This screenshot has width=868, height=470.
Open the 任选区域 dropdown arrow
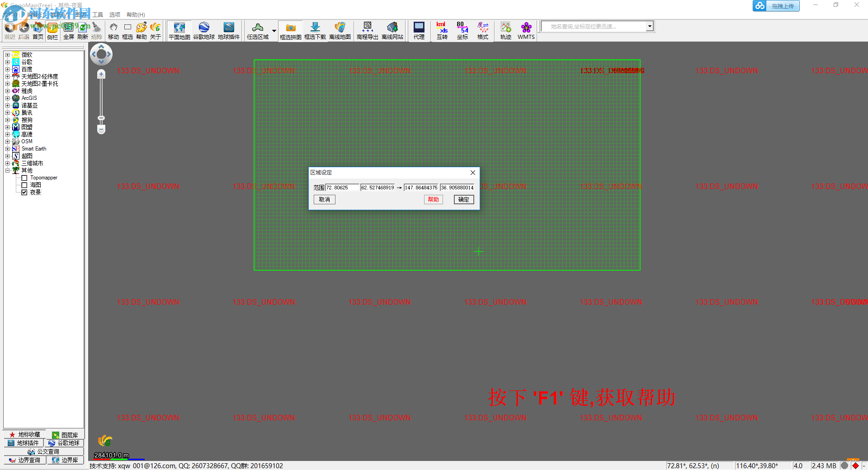(274, 31)
